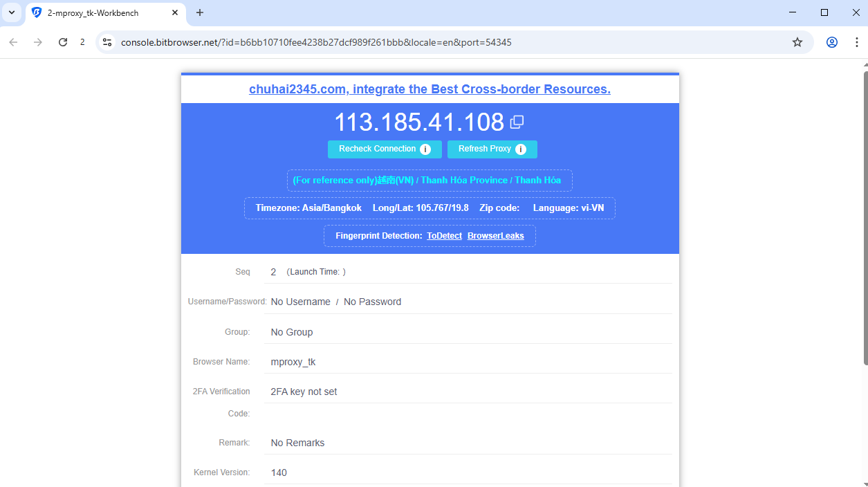Copy the IP address with copy icon

[517, 122]
